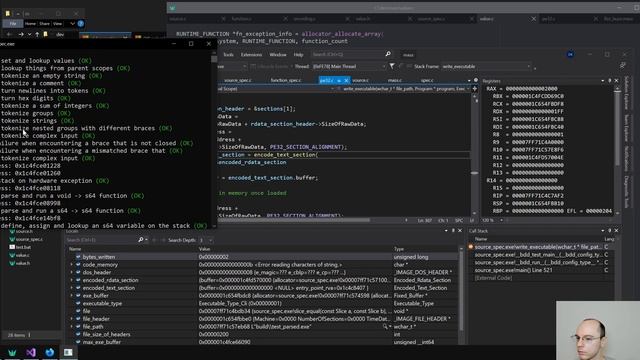
Task: Click the editor tab settings gear icon
Action: pyautogui.click(x=476, y=80)
